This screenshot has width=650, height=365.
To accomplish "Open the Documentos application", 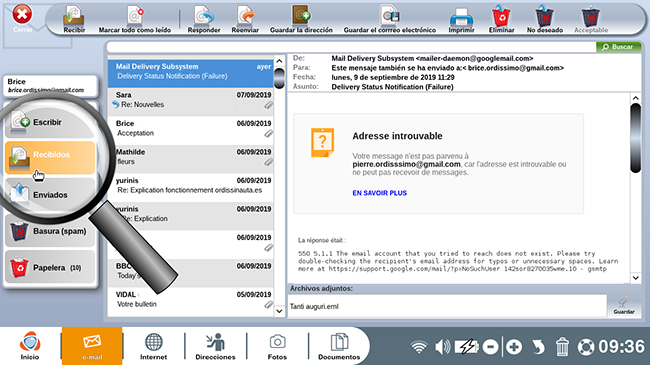I will (339, 346).
